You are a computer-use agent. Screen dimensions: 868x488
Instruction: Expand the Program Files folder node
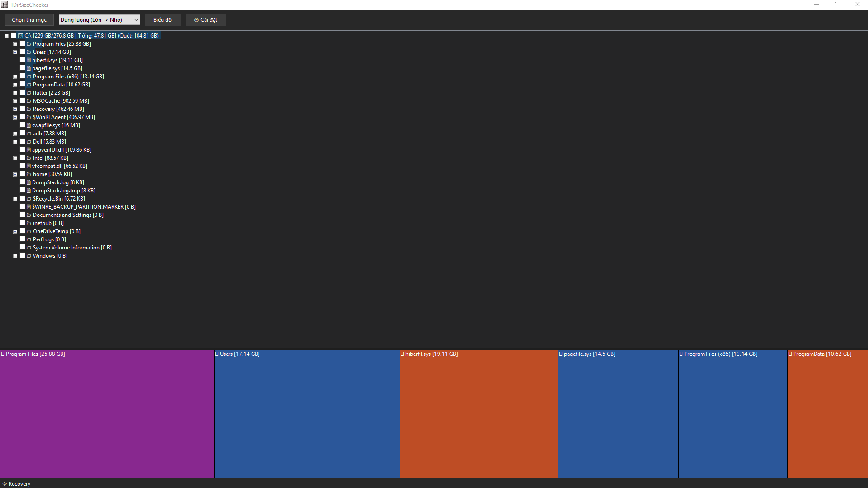15,44
